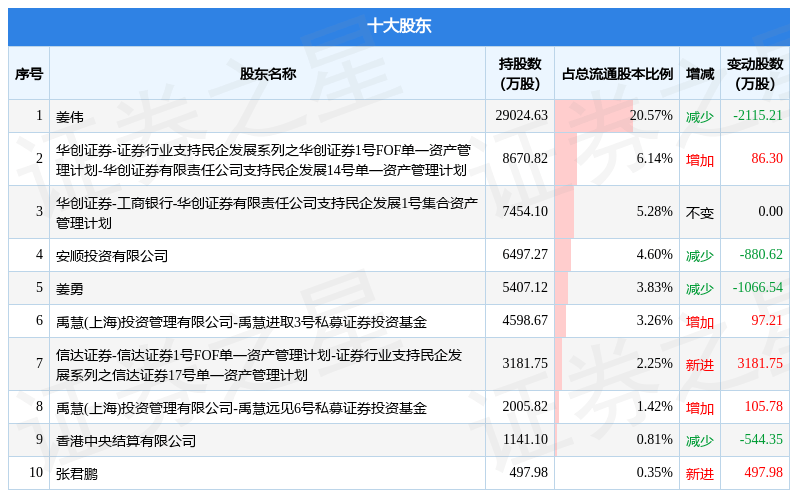Click shareholder name 张君鹏
790x498 pixels.
(77, 473)
